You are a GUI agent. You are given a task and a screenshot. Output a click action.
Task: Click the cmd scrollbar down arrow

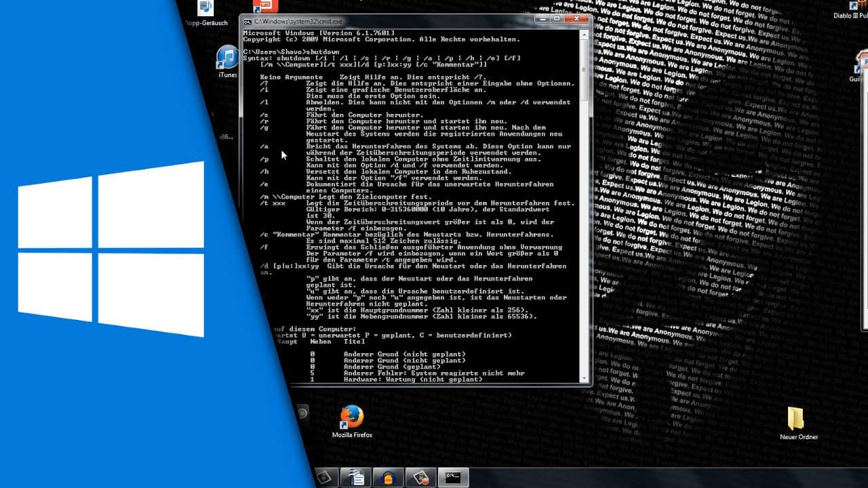click(583, 377)
